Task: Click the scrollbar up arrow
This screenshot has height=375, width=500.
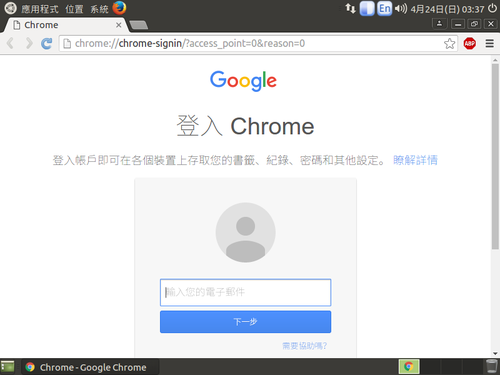Action: [495, 60]
